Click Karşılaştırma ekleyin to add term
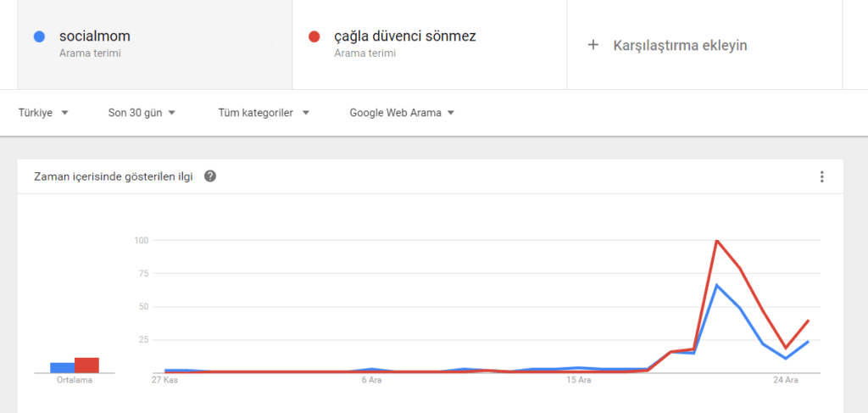This screenshot has height=413, width=868. pyautogui.click(x=680, y=45)
